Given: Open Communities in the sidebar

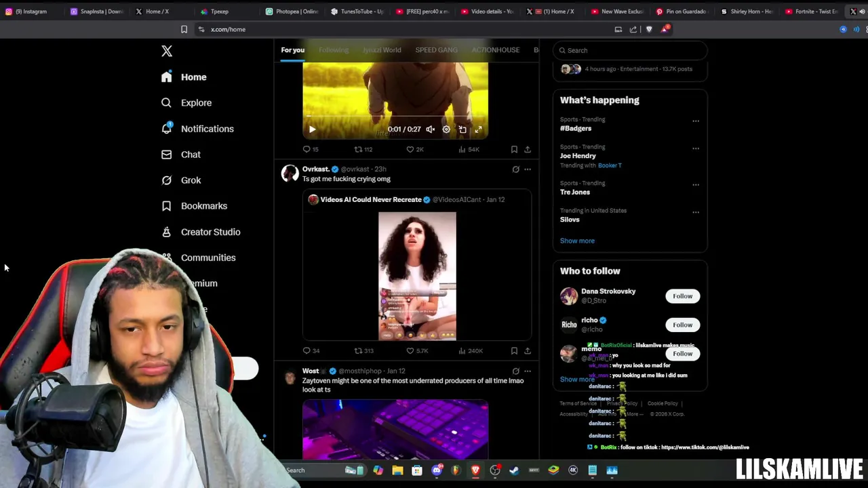Looking at the screenshot, I should click(199, 258).
